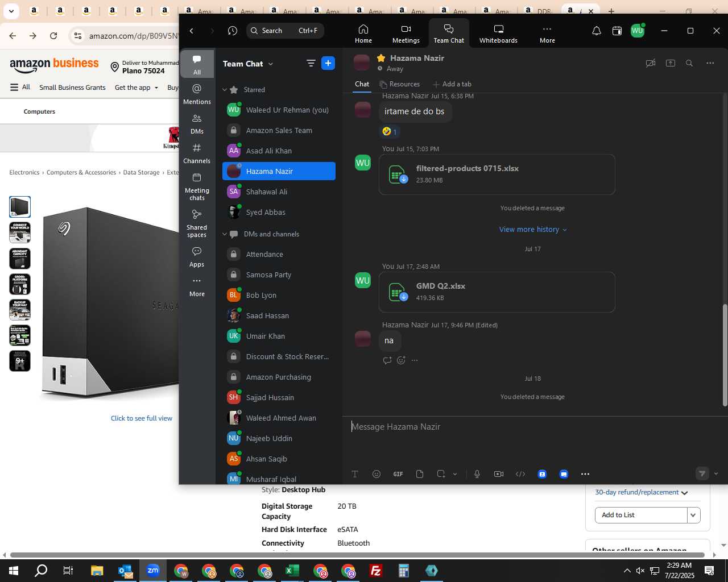Open Excel from the taskbar
This screenshot has height=582, width=728.
292,571
